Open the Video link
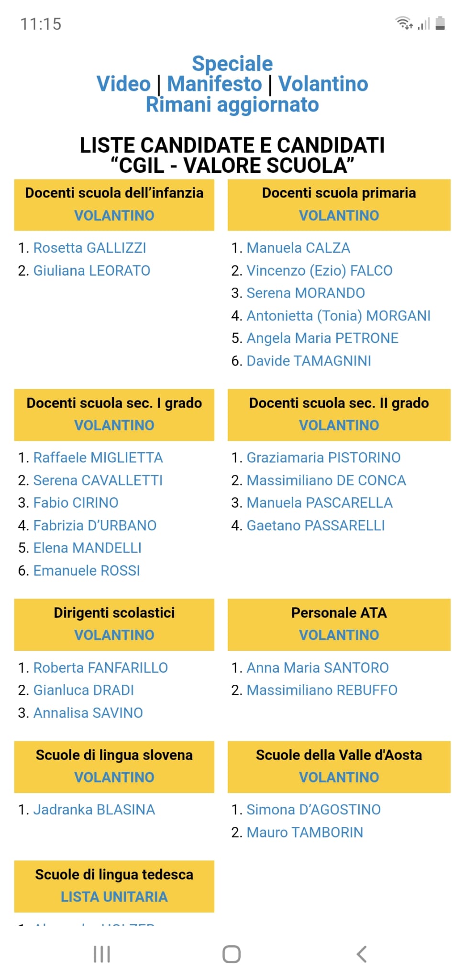464x980 pixels. click(x=123, y=84)
